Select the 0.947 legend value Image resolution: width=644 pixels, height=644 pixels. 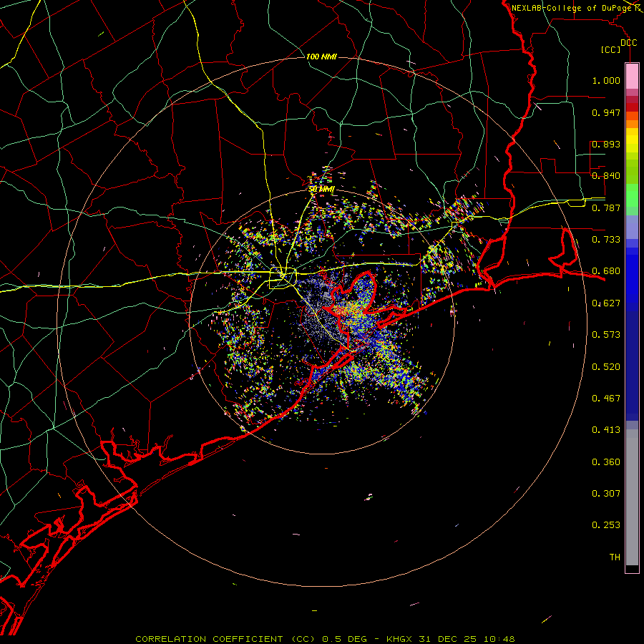pyautogui.click(x=606, y=112)
